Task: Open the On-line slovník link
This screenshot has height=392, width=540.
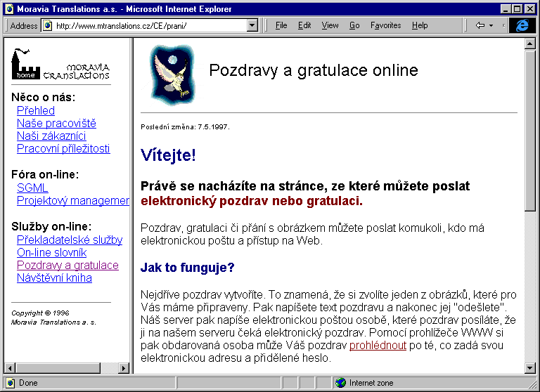Action: coord(51,252)
